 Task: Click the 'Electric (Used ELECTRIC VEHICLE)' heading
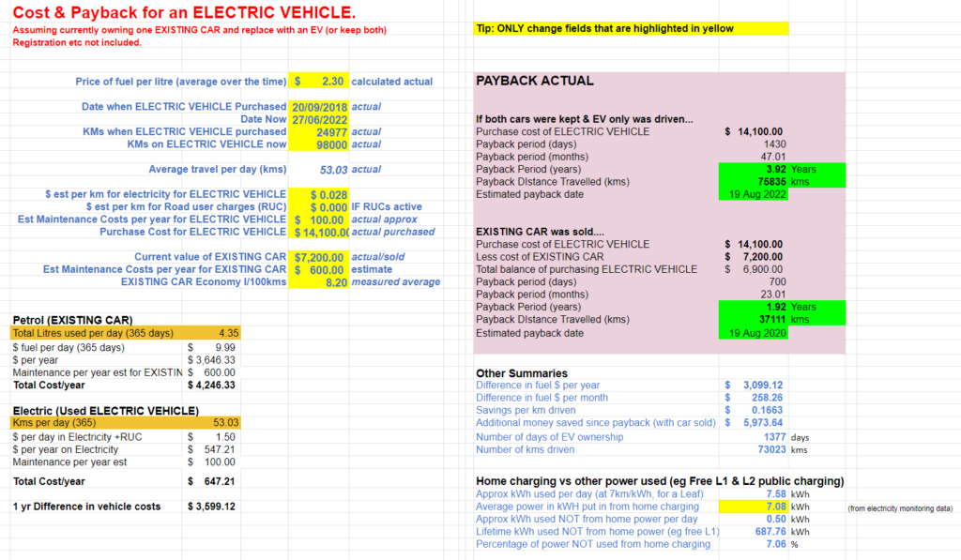[x=105, y=411]
